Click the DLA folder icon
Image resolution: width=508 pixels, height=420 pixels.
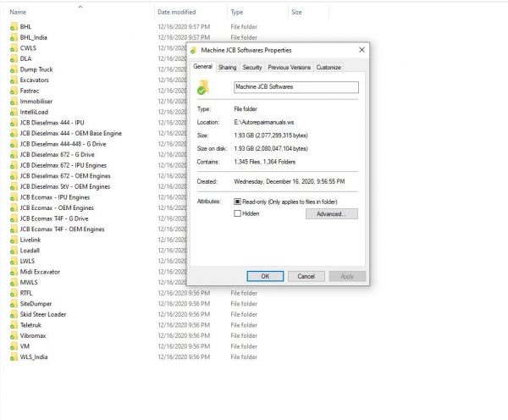[14, 59]
